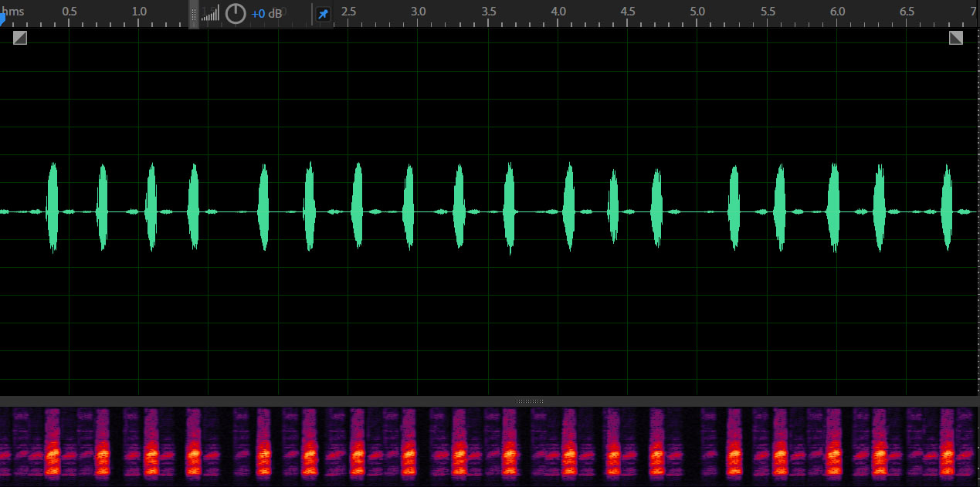Click the divider grip above the spectrogram
This screenshot has width=980, height=487.
pos(530,401)
